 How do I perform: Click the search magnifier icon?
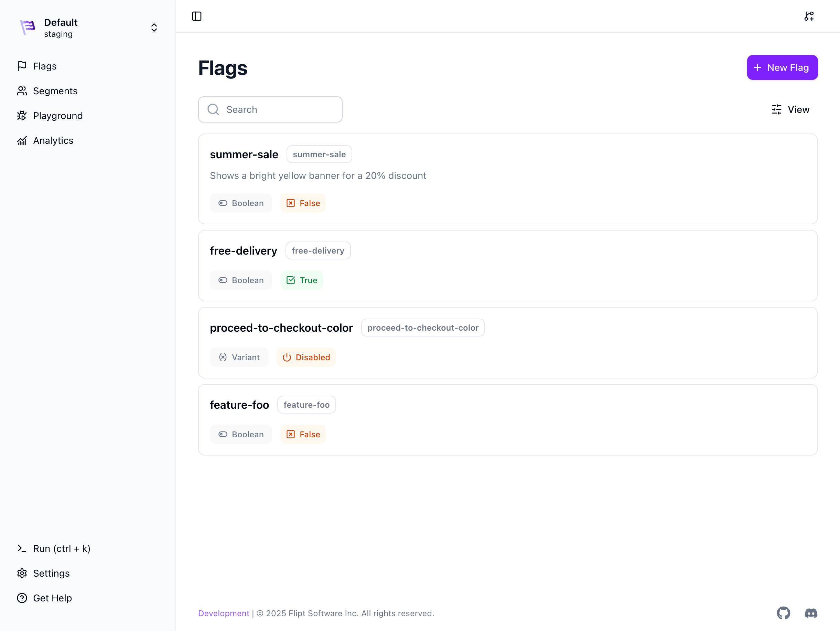click(213, 109)
